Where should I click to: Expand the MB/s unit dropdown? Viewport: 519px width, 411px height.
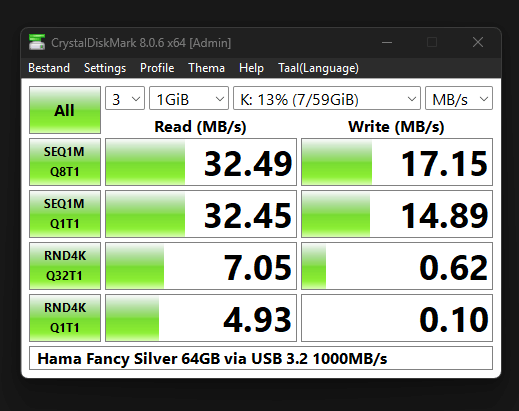coord(459,98)
